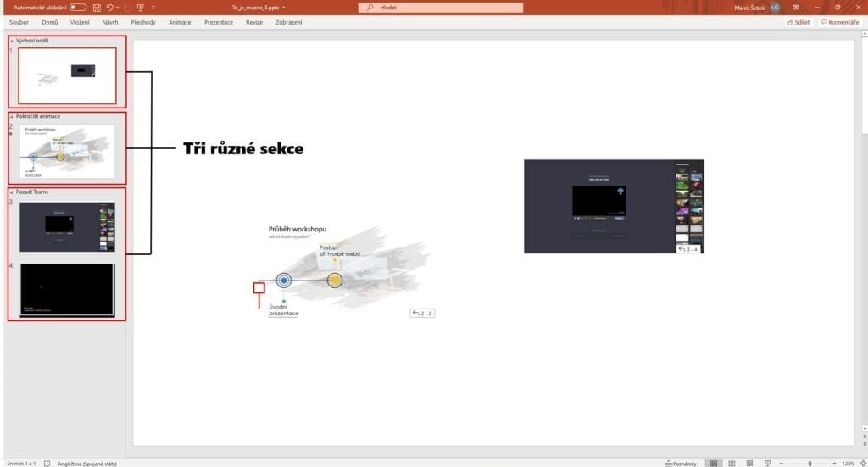Open Reading view from status bar
The height and width of the screenshot is (467, 868).
[x=748, y=463]
